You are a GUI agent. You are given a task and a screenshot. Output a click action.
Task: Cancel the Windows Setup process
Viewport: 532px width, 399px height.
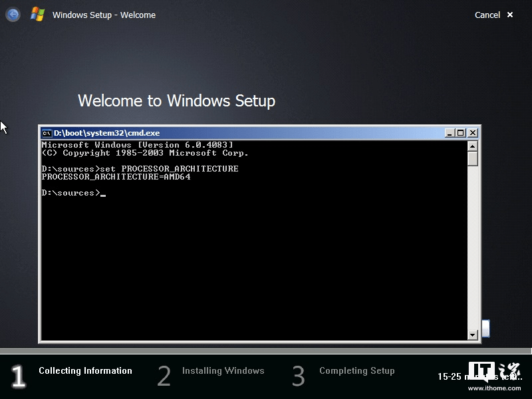(487, 15)
